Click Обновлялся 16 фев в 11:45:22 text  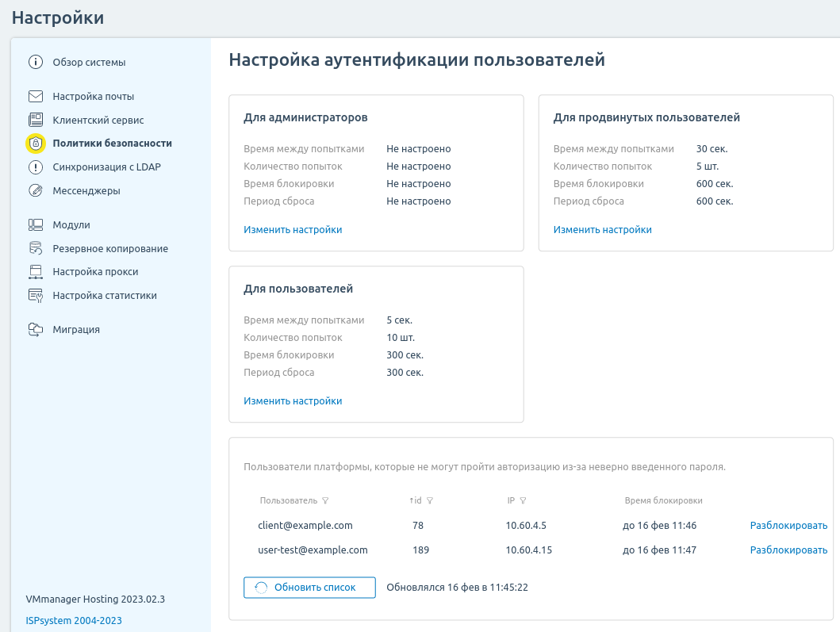[457, 588]
